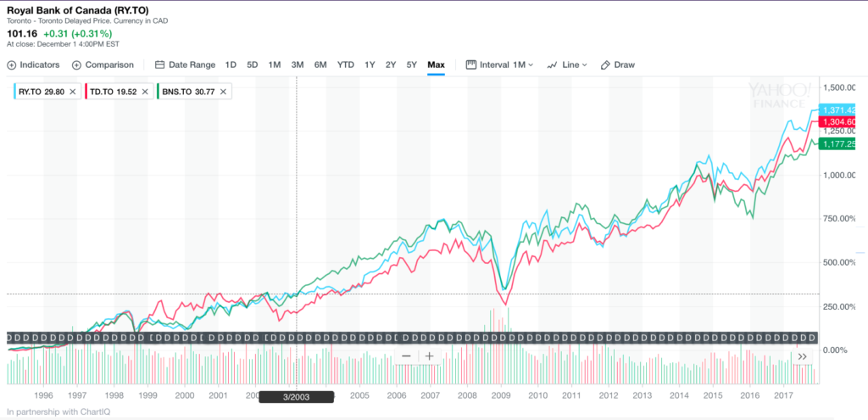This screenshot has width=868, height=420.
Task: Select the 1Y range
Action: click(370, 64)
